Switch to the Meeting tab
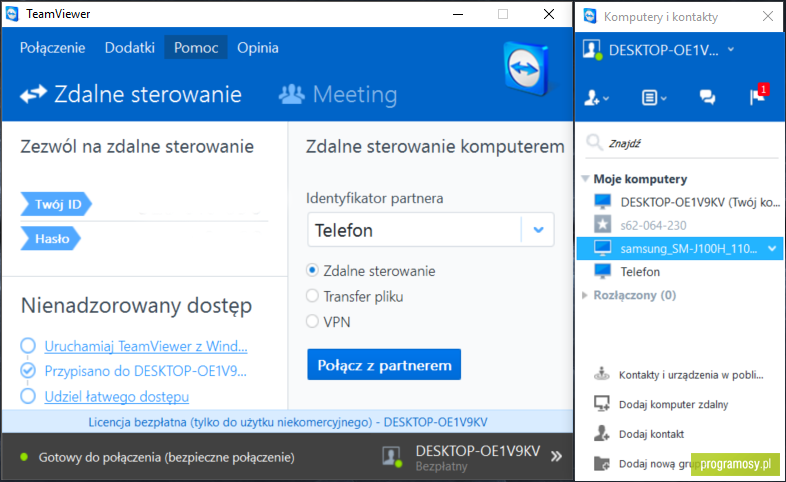The width and height of the screenshot is (786, 482). click(338, 94)
